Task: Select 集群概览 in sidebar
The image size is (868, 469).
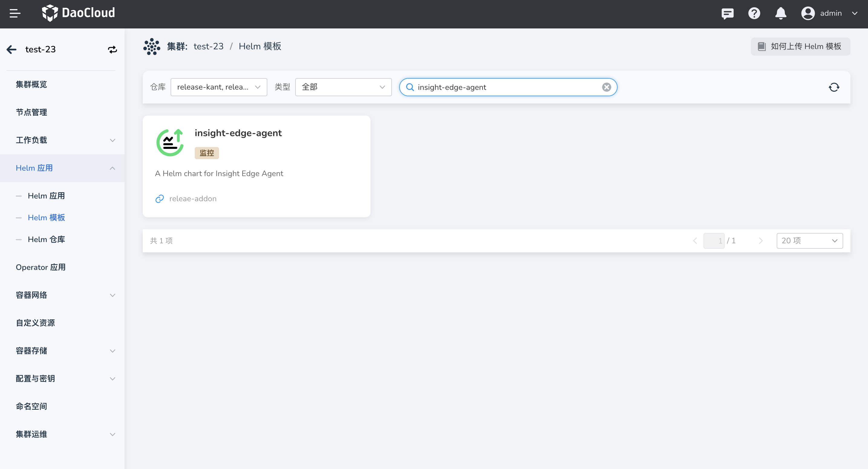Action: (x=62, y=85)
